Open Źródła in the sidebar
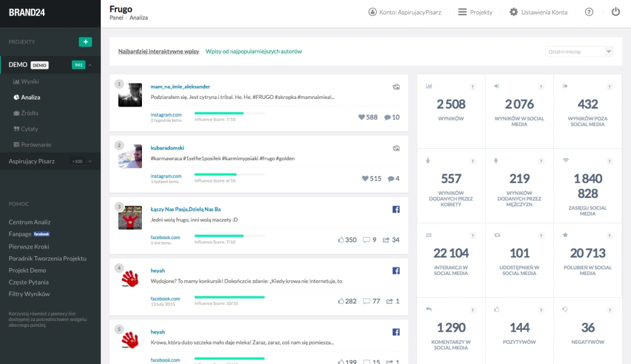Screen dimensions: 631x364 click(x=29, y=113)
